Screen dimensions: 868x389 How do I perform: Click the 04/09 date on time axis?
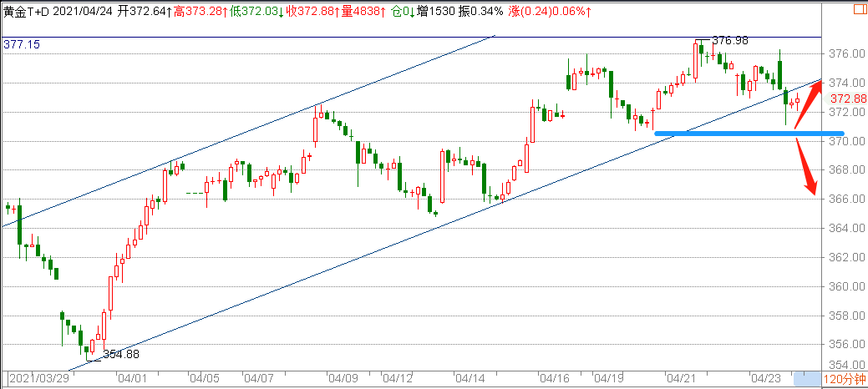(x=343, y=380)
